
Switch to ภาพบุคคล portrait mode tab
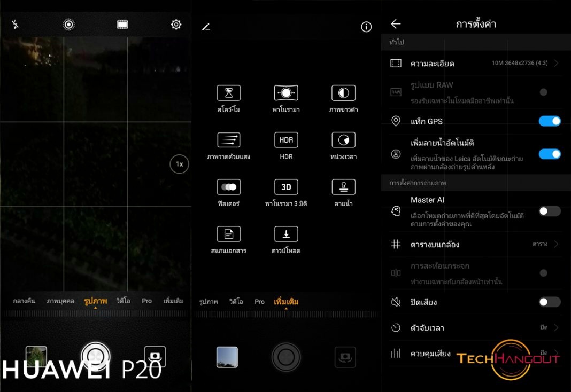60,301
